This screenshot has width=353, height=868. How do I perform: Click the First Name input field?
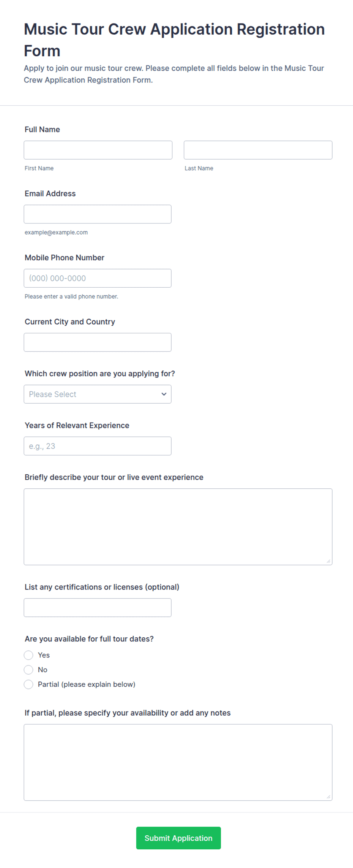click(98, 150)
